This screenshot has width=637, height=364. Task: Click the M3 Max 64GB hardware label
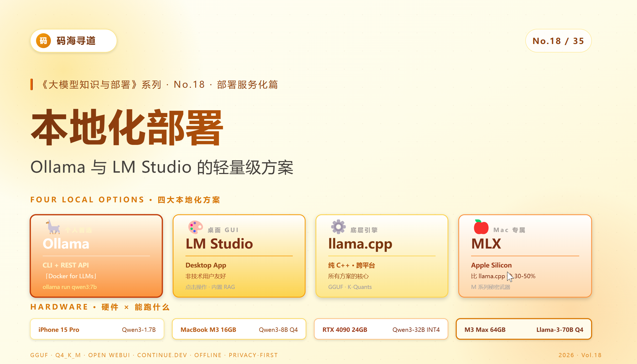[485, 330]
